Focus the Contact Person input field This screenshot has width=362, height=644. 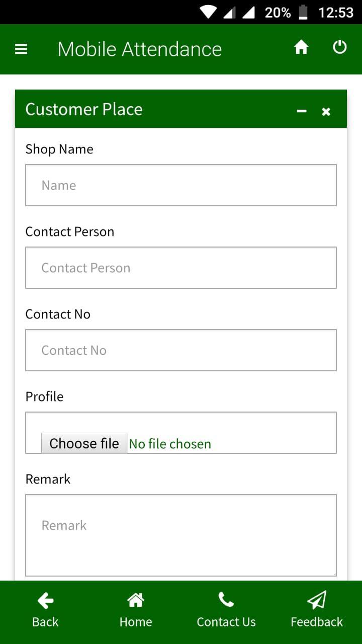(x=181, y=268)
